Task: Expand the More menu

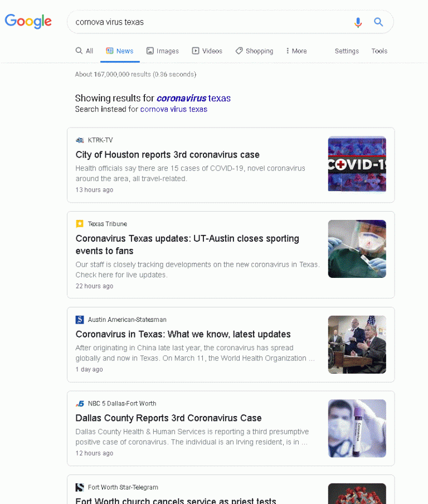Action: point(296,51)
